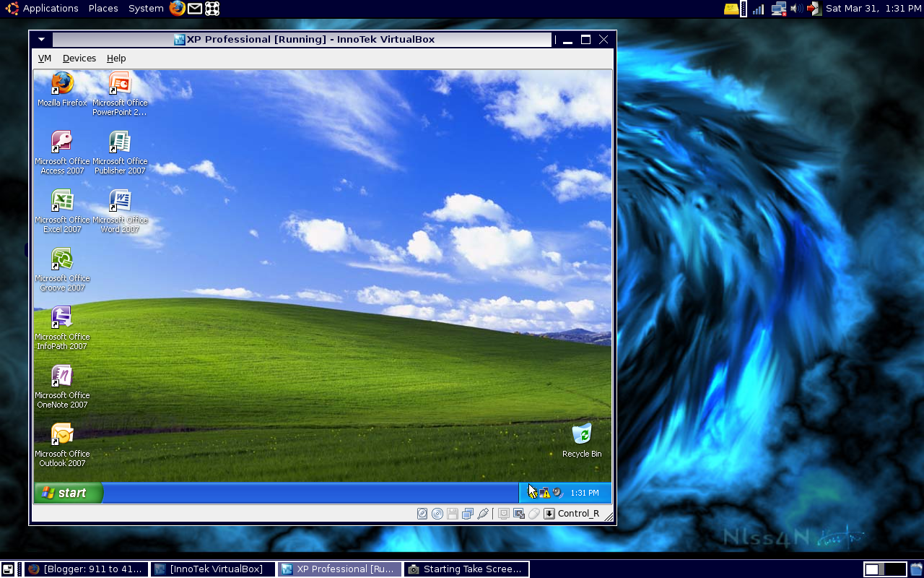Viewport: 924px width, 578px height.
Task: Select the Microsoft Office Groove 2007 icon
Action: tap(62, 269)
